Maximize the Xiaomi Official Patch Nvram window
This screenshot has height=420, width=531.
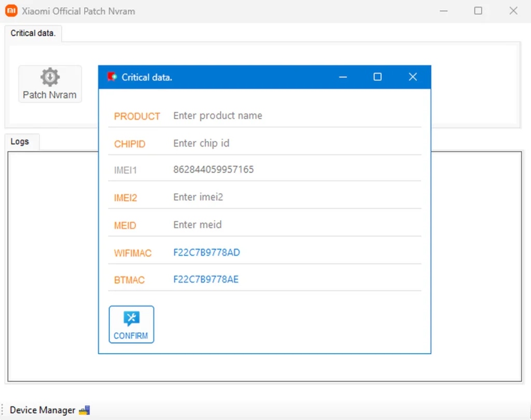[478, 11]
